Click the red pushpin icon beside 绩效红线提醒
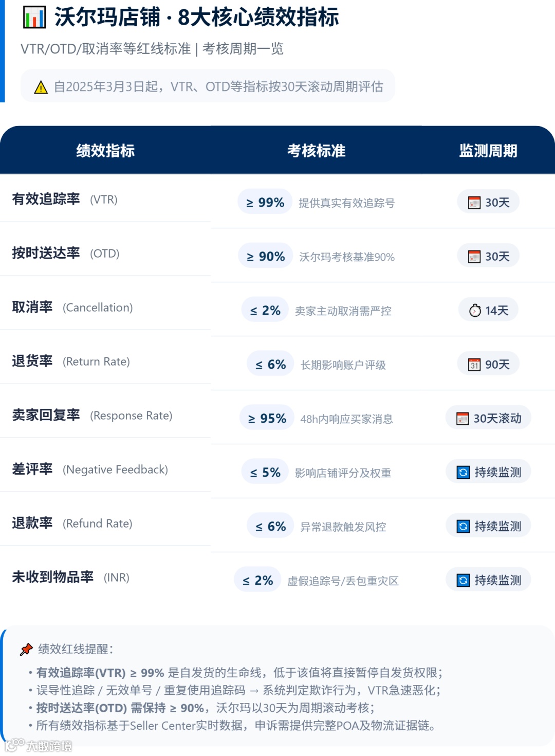 26,649
